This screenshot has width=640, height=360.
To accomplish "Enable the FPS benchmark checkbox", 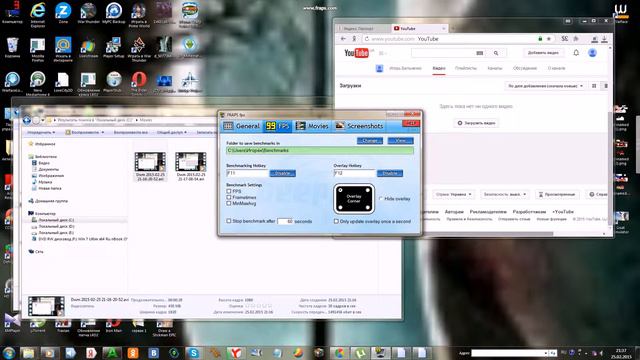I will click(x=229, y=191).
